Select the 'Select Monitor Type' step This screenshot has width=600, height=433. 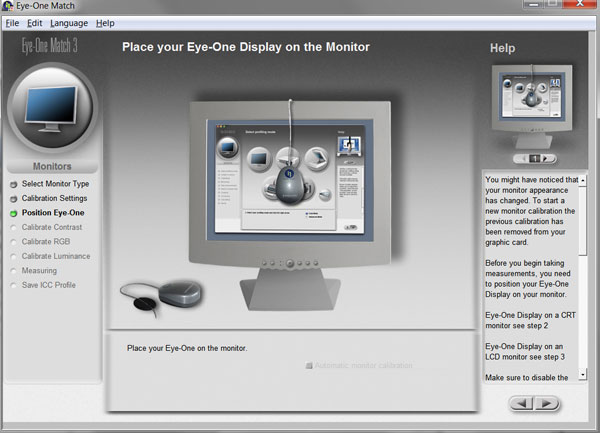click(x=55, y=184)
